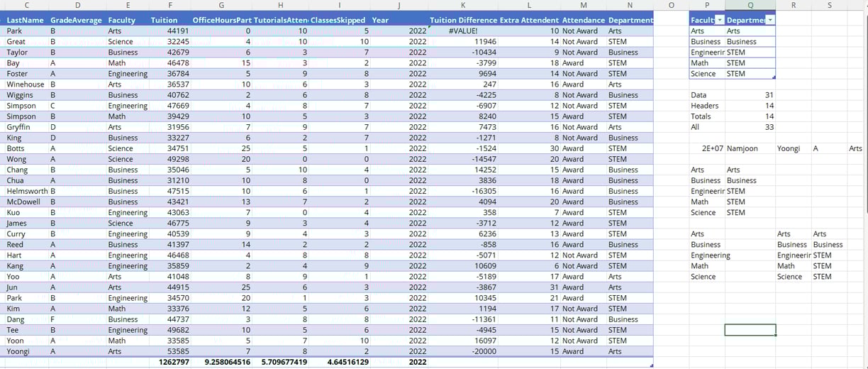
Task: Select column S header
Action: 830,5
